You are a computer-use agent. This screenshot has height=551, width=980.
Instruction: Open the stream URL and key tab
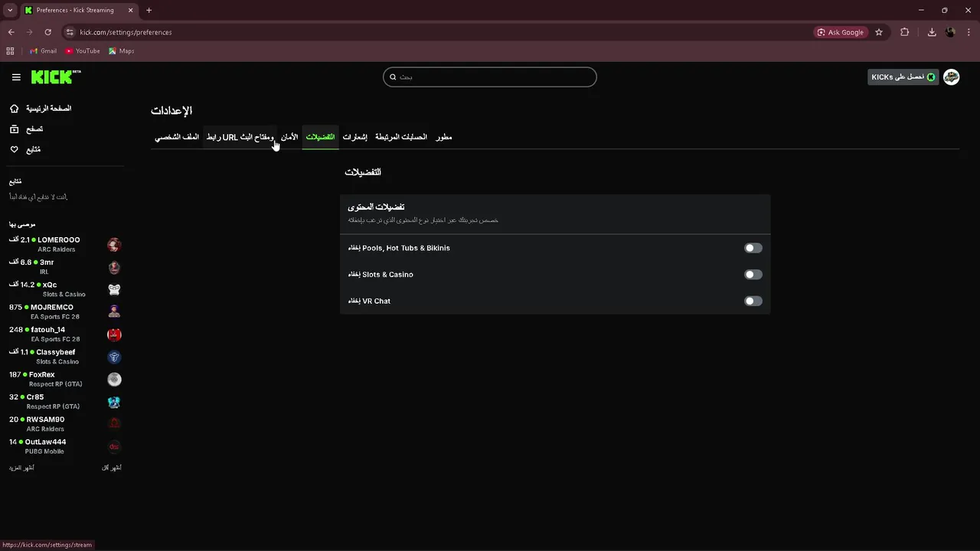240,137
